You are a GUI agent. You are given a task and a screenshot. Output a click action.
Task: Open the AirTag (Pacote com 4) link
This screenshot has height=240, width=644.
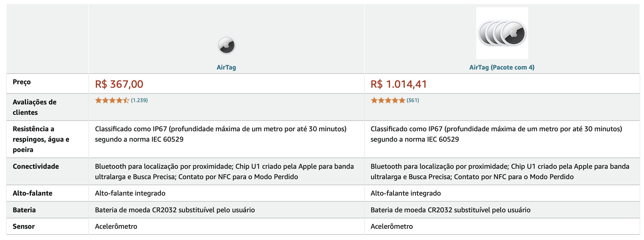coord(502,67)
